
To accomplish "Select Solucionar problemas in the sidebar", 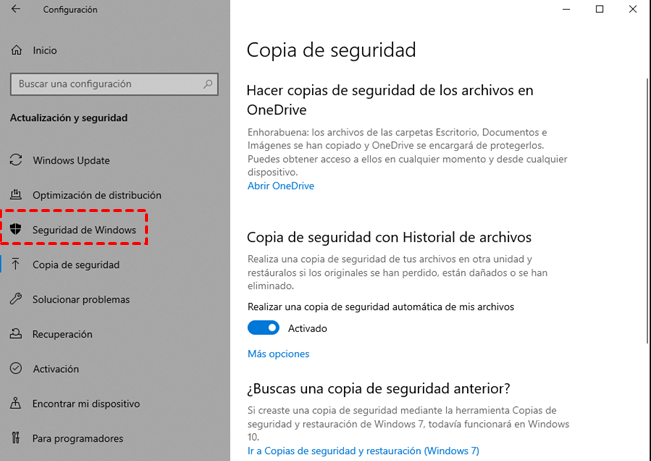I will [81, 299].
